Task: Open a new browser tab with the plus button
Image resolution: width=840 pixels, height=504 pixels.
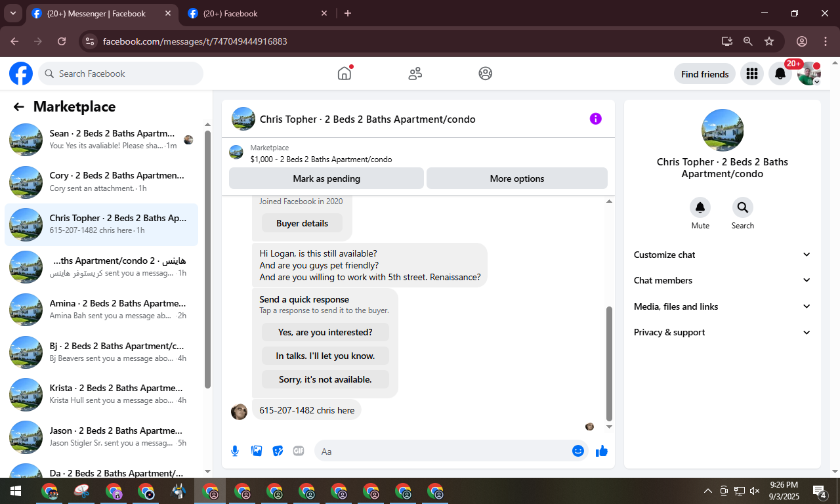Action: pos(348,13)
